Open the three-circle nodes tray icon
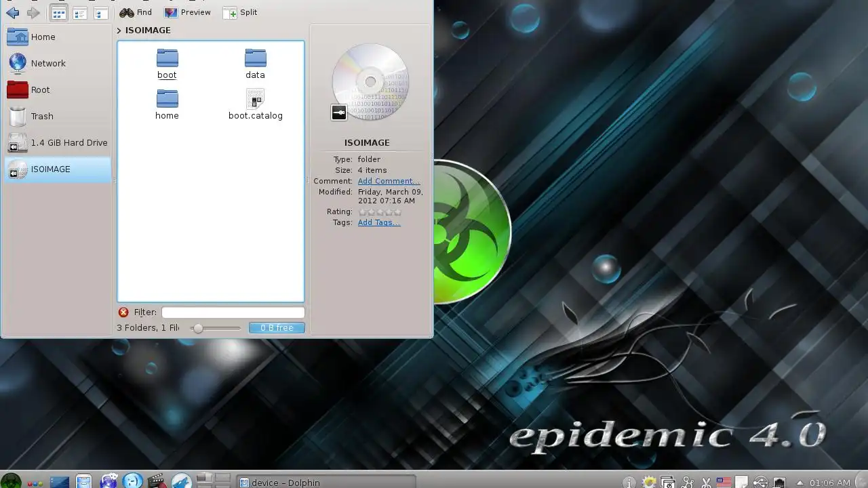 (687, 482)
